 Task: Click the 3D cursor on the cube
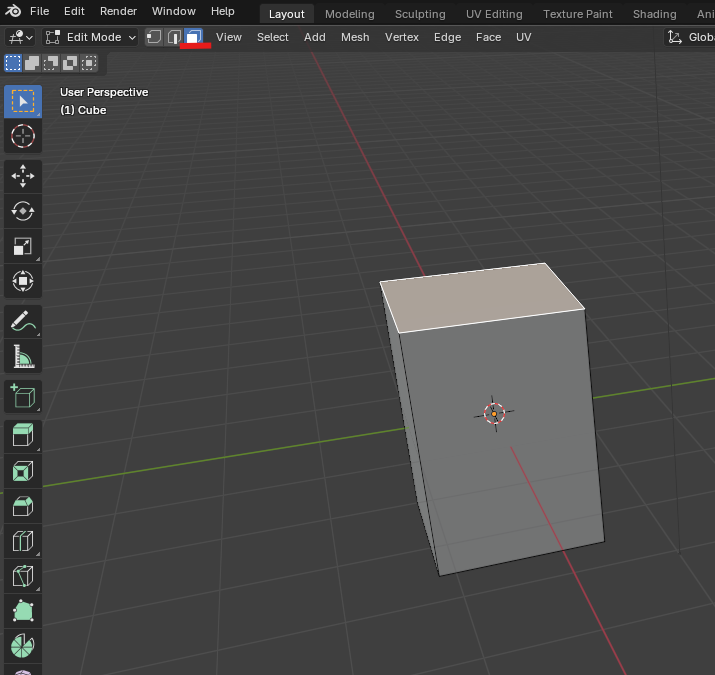pos(494,414)
